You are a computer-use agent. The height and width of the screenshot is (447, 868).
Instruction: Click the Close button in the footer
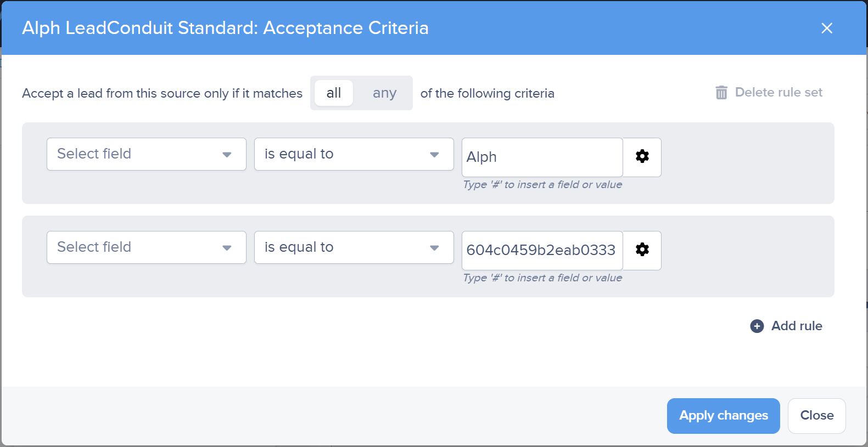816,416
